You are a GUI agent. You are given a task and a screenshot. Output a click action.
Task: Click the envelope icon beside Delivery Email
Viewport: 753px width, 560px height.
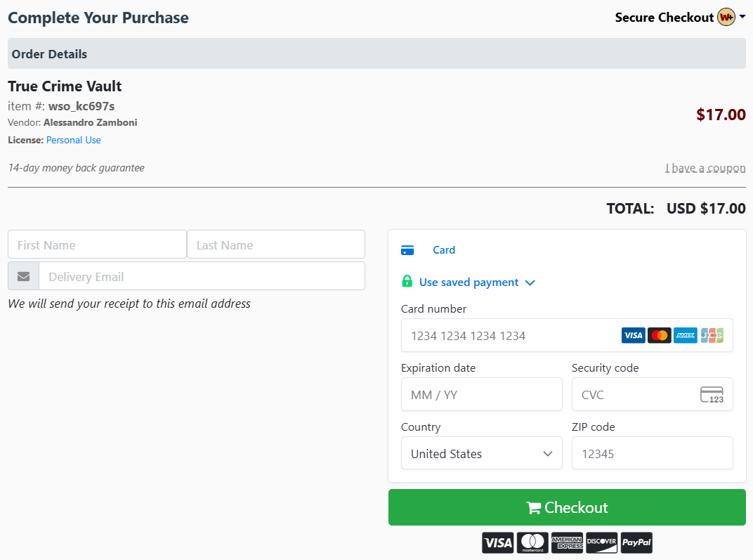tap(24, 276)
